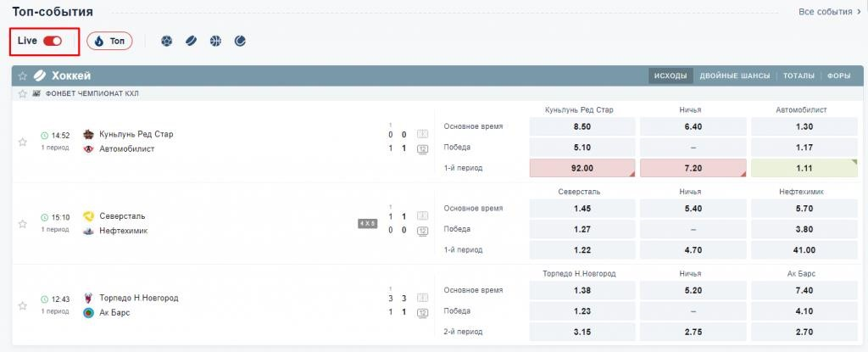The height and width of the screenshot is (352, 868).
Task: Switch to the Тоталы tab
Action: [x=798, y=76]
